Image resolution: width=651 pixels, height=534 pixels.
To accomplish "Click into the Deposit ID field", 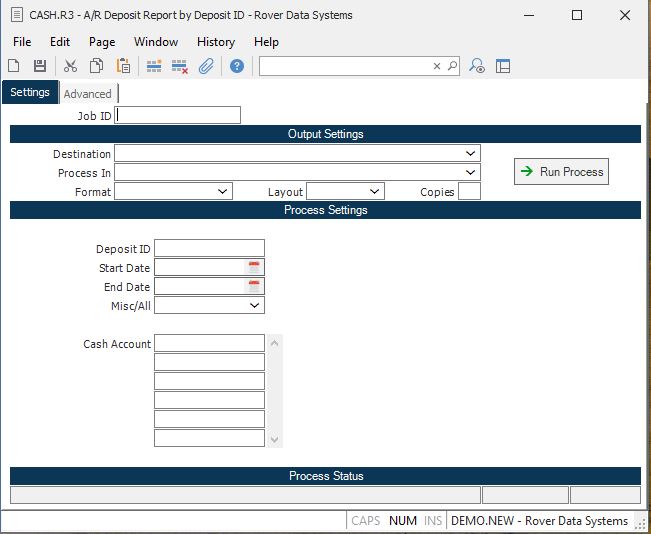I will (x=209, y=248).
